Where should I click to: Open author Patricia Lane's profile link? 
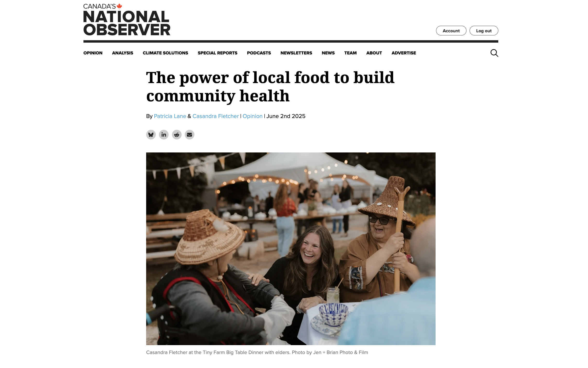tap(170, 116)
